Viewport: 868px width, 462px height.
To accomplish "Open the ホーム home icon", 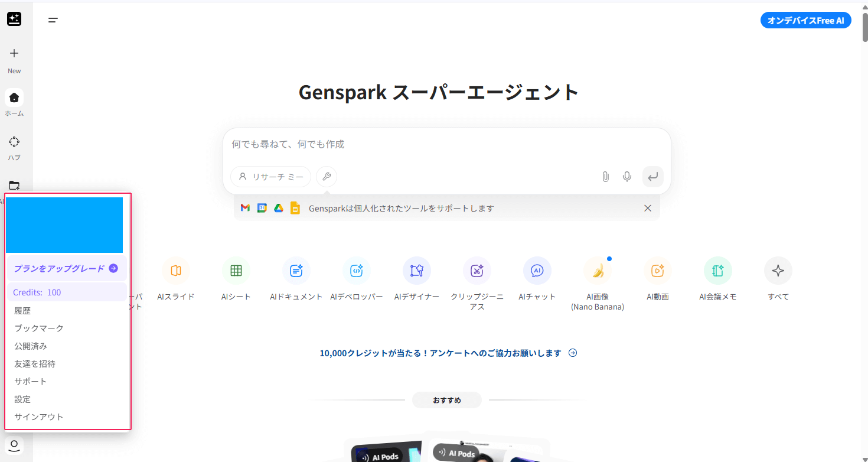I will [x=14, y=97].
